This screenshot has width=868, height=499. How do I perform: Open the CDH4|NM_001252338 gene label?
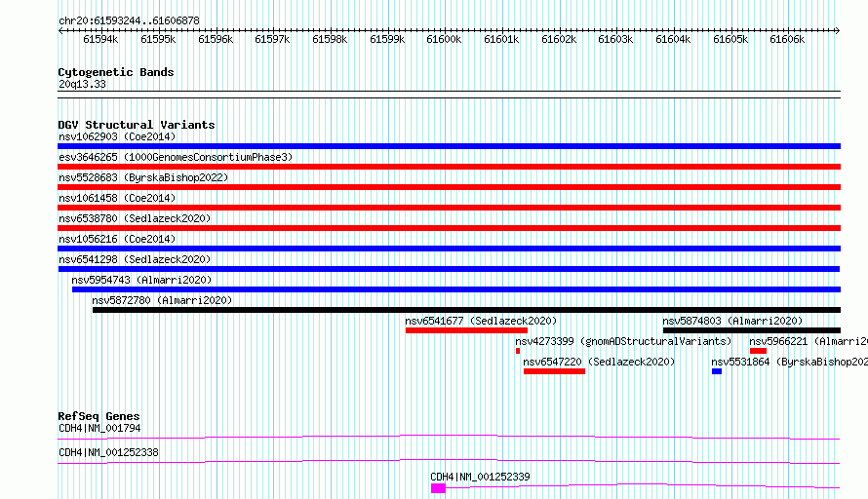click(x=108, y=452)
